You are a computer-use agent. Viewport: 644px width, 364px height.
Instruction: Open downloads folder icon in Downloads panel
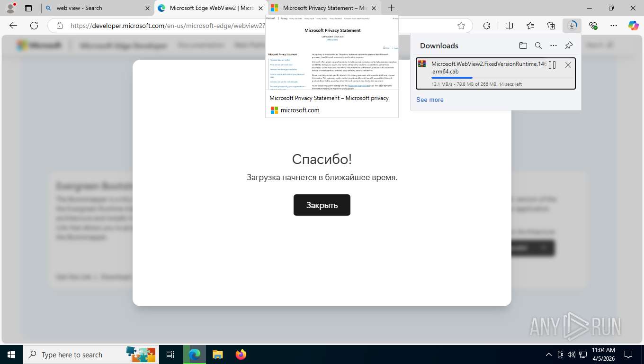pos(523,45)
